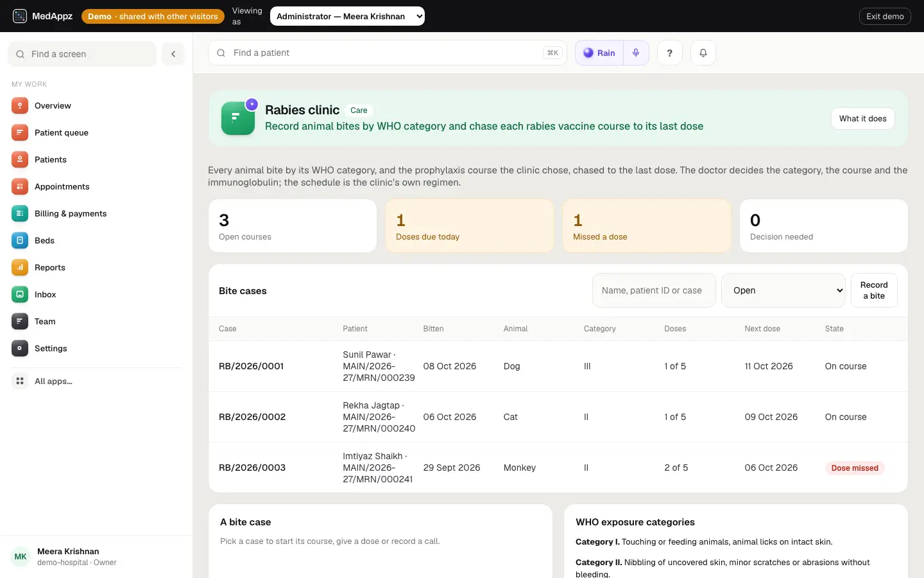Open the Billing & payments icon
Image resolution: width=924 pixels, height=578 pixels.
click(20, 214)
